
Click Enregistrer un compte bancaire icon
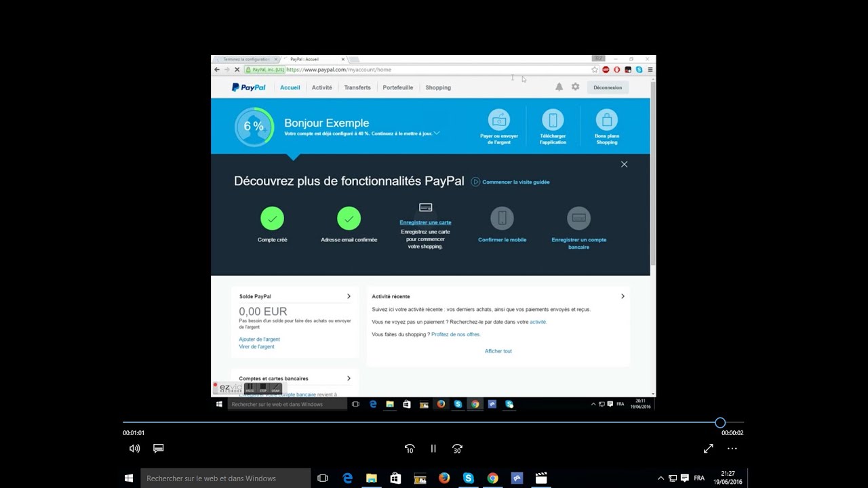click(x=579, y=218)
